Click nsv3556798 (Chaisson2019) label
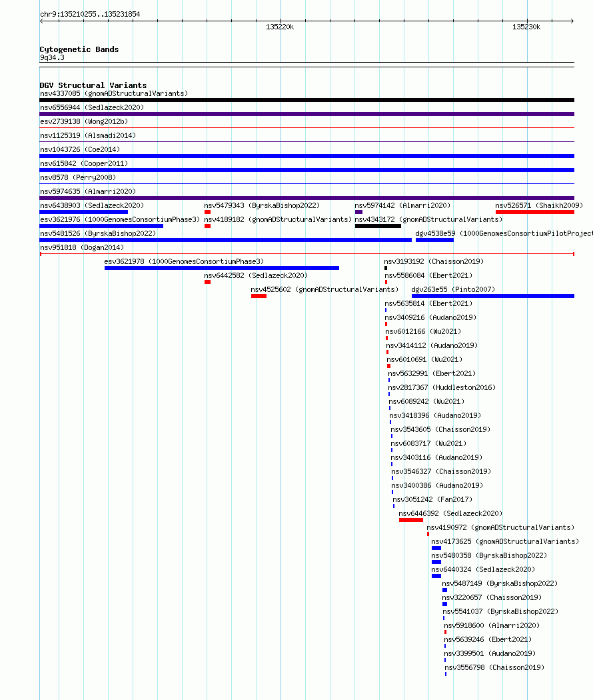The height and width of the screenshot is (700, 593). (494, 667)
